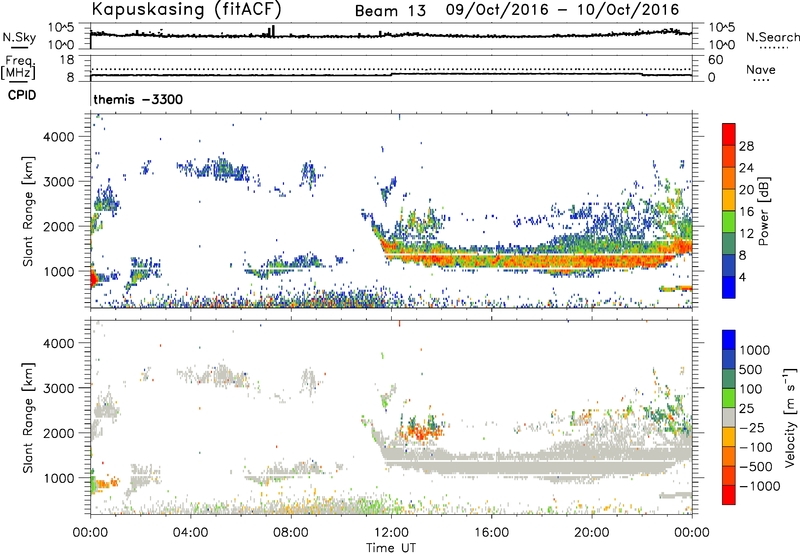Click the '20:00' time axis label

pos(591,533)
